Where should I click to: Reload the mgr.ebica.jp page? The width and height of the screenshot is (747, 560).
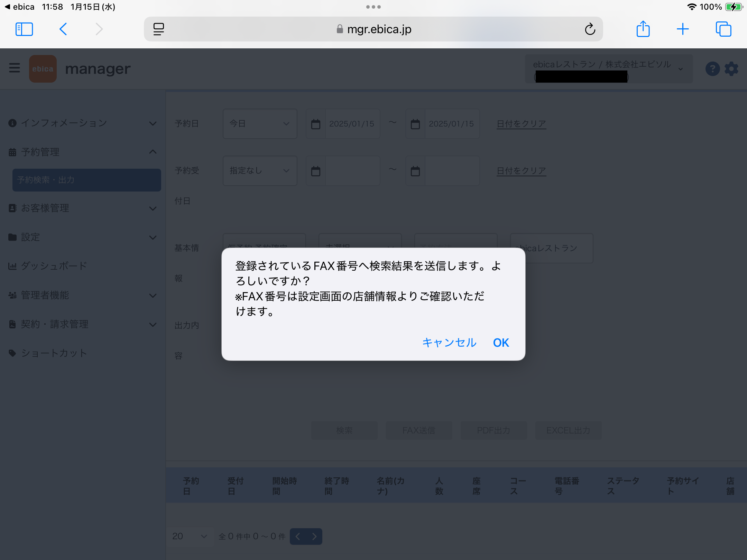(x=590, y=29)
